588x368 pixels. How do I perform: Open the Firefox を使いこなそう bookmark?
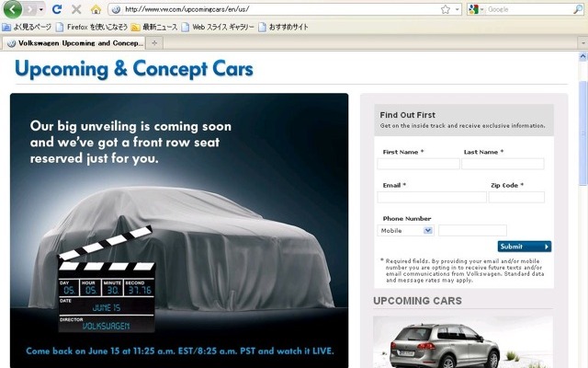point(92,27)
